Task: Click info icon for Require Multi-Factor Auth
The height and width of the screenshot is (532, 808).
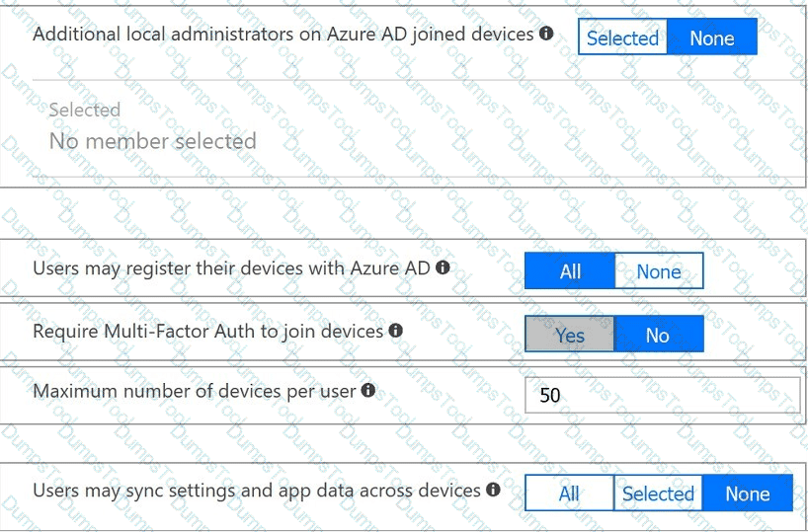Action: (396, 331)
